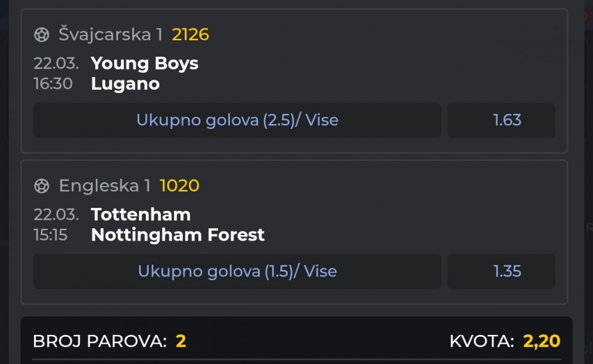
Task: Click the 15:15 kickoff time
Action: [x=51, y=234]
